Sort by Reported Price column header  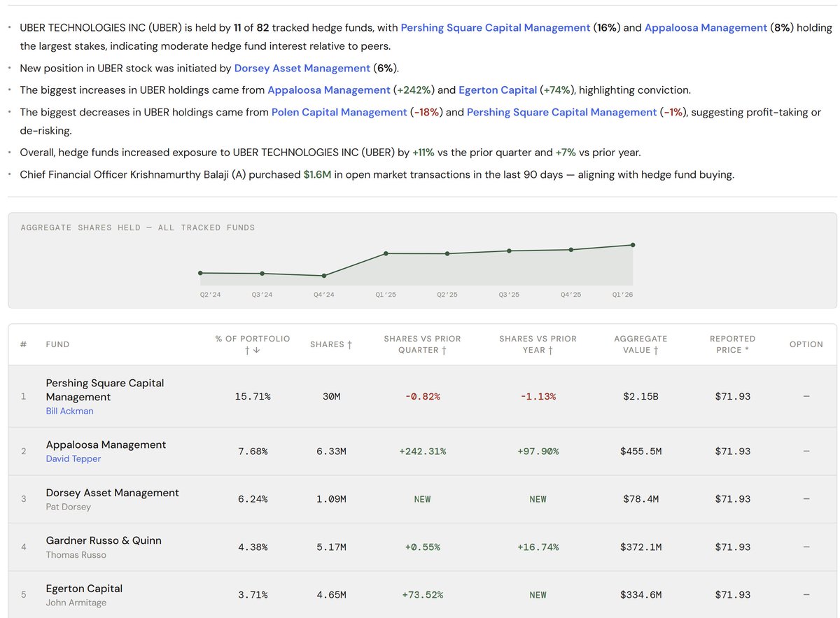coord(732,344)
